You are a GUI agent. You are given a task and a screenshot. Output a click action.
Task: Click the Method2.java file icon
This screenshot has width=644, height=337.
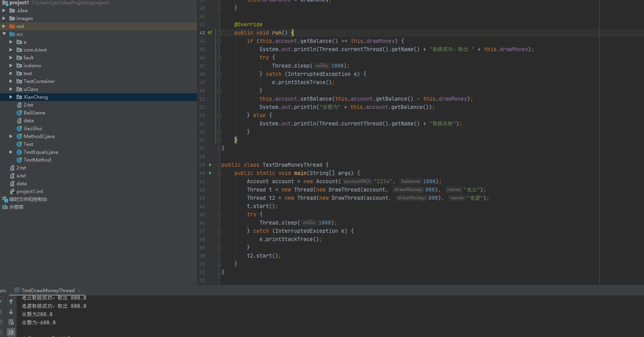(x=19, y=136)
